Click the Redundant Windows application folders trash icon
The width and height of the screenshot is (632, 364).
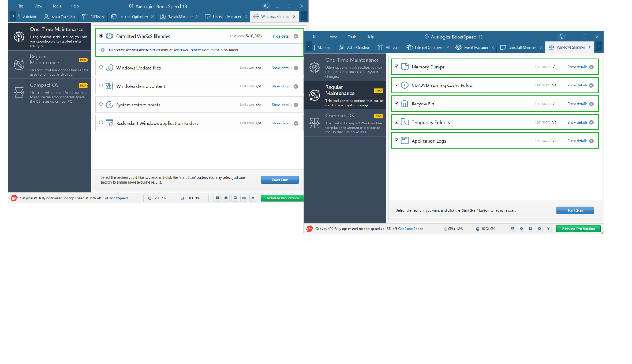coord(109,123)
